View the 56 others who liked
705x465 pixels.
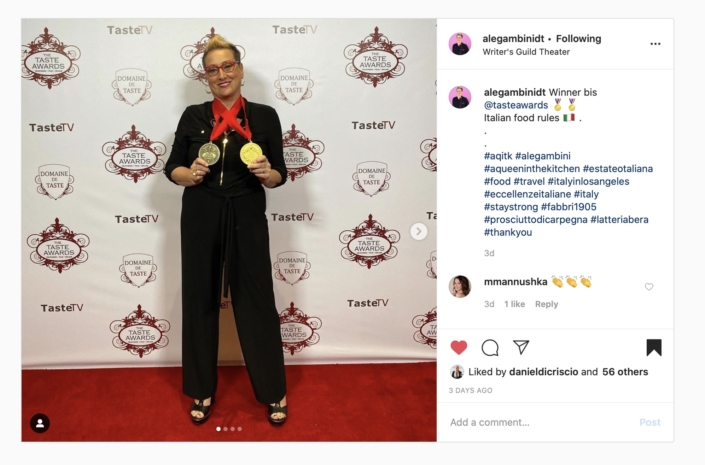click(x=625, y=372)
